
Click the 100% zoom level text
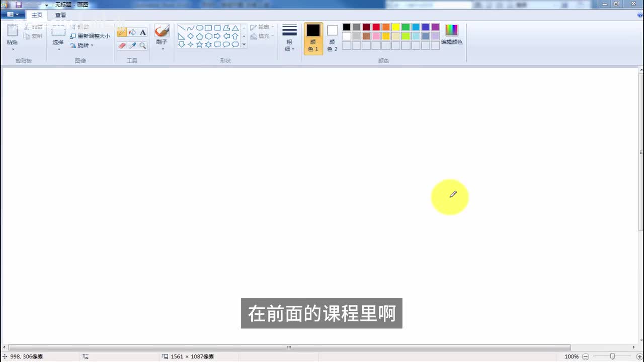pyautogui.click(x=571, y=356)
